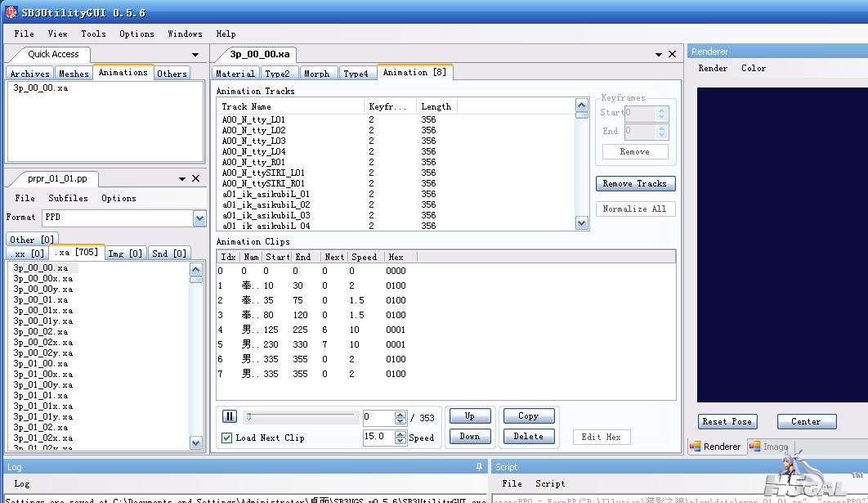The image size is (868, 503).
Task: Close the prpr_01_01.pp panel
Action: pos(195,178)
